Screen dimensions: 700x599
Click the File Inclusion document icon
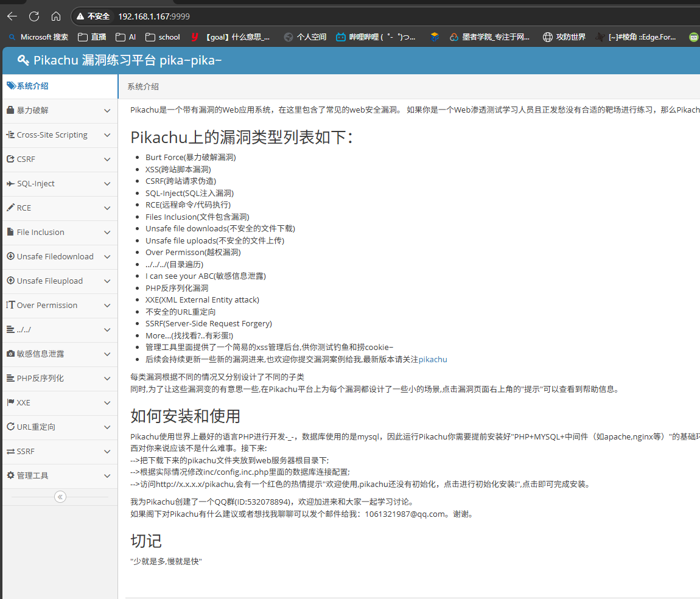(x=10, y=232)
